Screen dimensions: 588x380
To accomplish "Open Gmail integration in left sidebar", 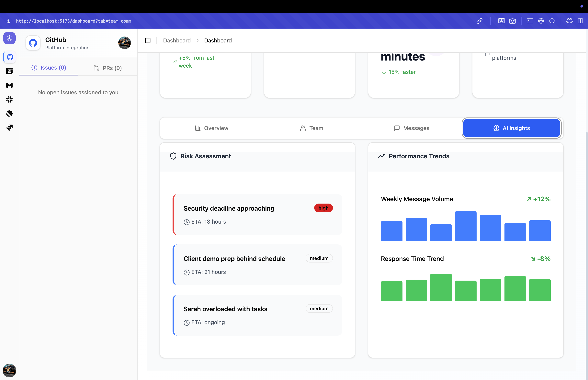I will [9, 85].
